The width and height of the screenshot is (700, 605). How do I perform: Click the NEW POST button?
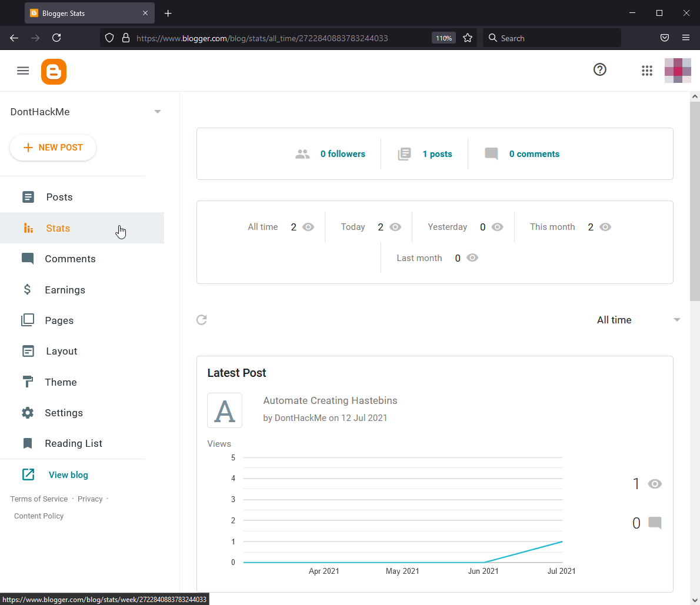click(53, 148)
